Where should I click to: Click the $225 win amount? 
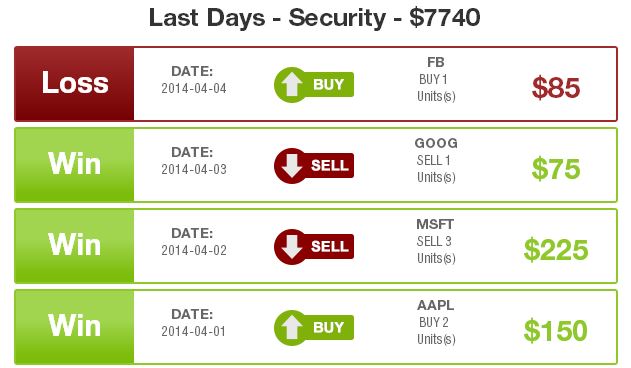coord(556,250)
